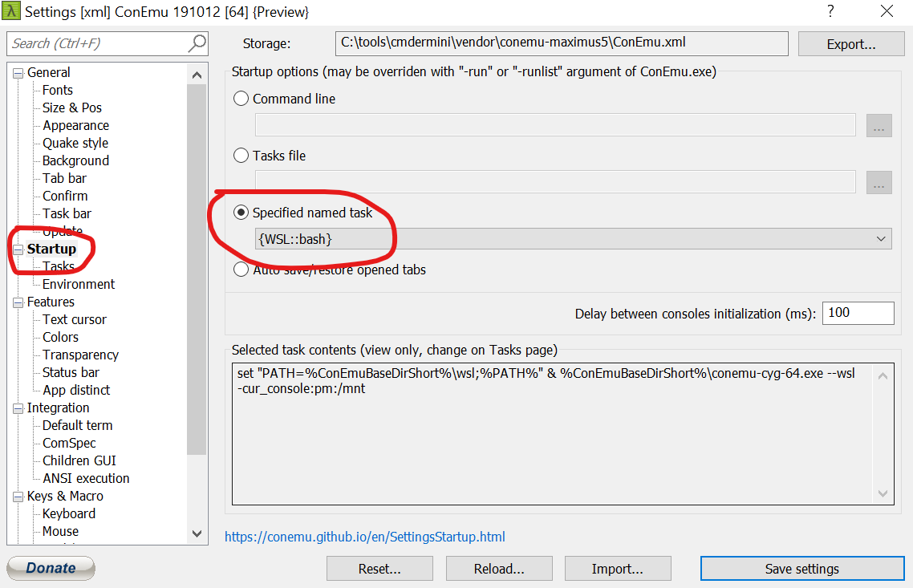Viewport: 913px width, 588px height.
Task: Open the Colors settings page
Action: coord(59,337)
